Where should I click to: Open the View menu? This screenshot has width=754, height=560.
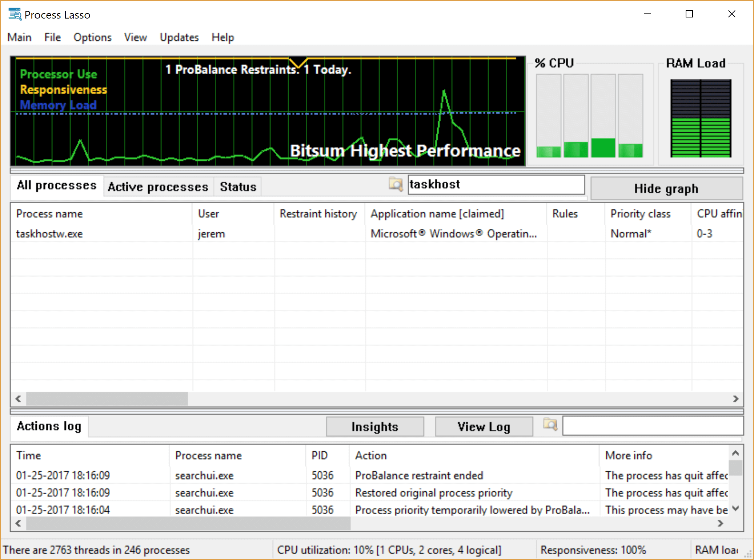(x=136, y=37)
